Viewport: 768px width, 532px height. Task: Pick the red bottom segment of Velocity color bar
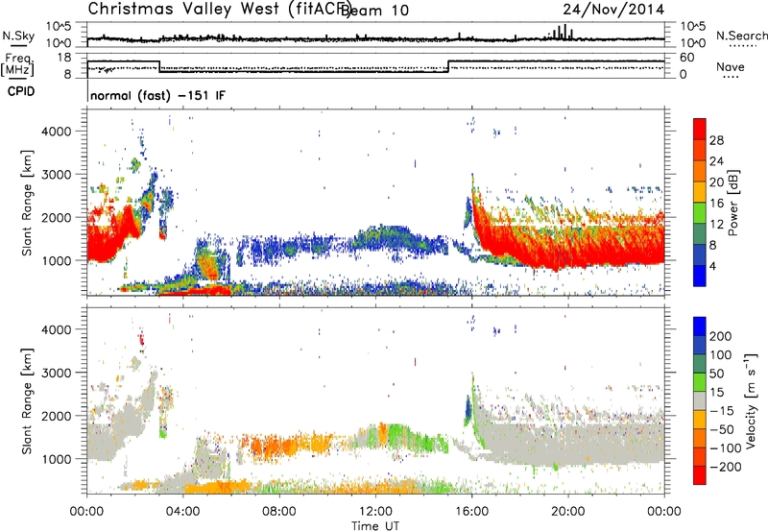pyautogui.click(x=700, y=475)
